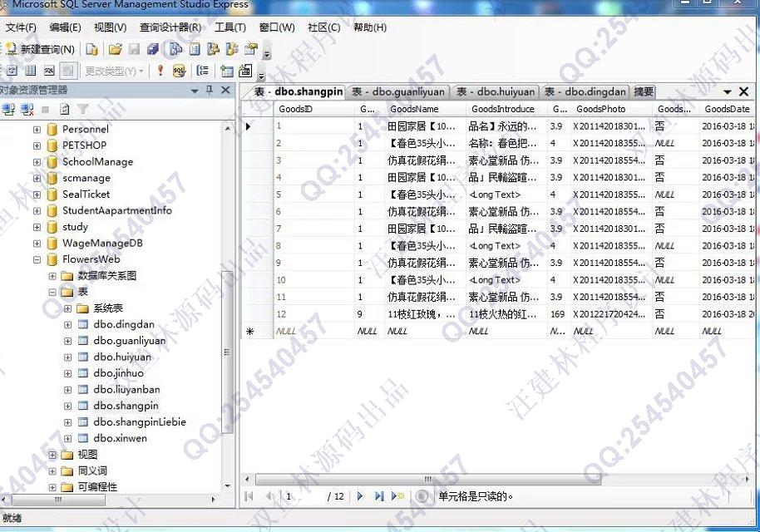The image size is (760, 532).
Task: Click the first record navigation arrow
Action: pos(249,496)
